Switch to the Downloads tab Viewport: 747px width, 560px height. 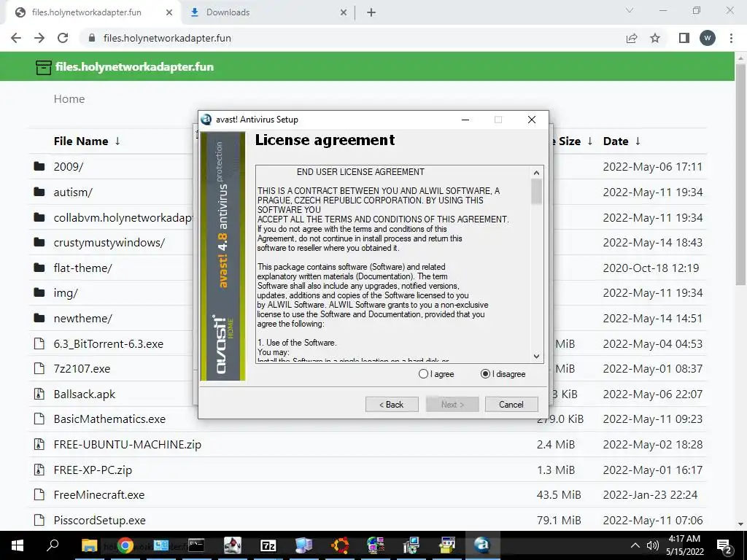228,12
